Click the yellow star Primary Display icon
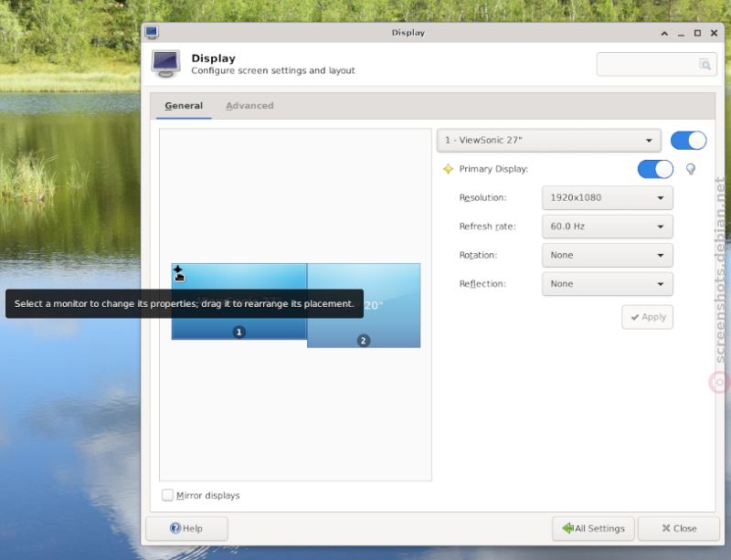 [x=448, y=169]
